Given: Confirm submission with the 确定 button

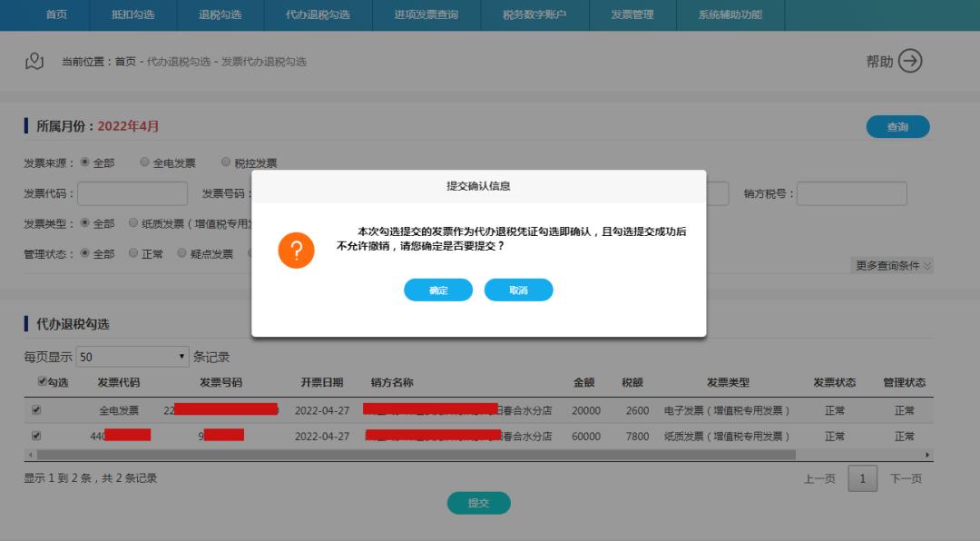Looking at the screenshot, I should coord(438,290).
